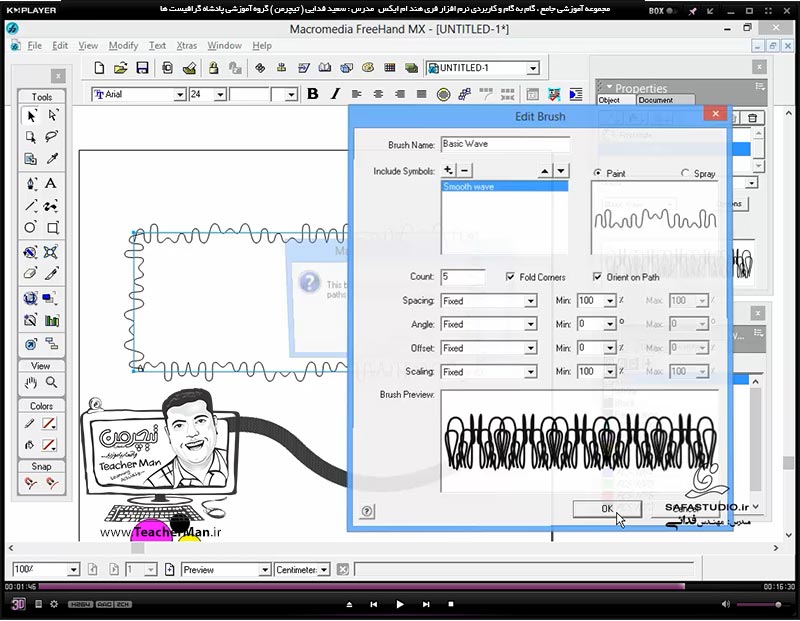
Task: Open the Spacing type dropdown
Action: 531,301
